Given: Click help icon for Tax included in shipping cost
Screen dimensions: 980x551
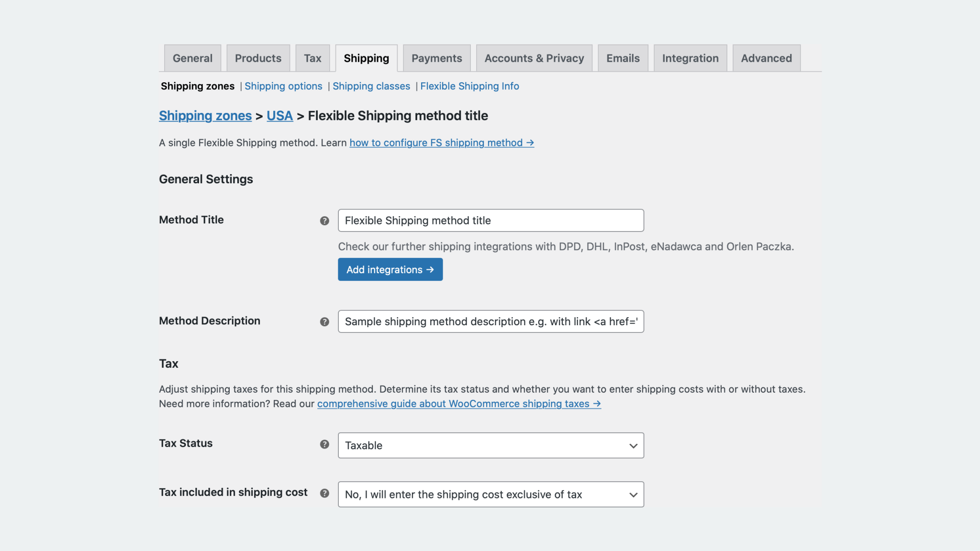Looking at the screenshot, I should point(325,493).
